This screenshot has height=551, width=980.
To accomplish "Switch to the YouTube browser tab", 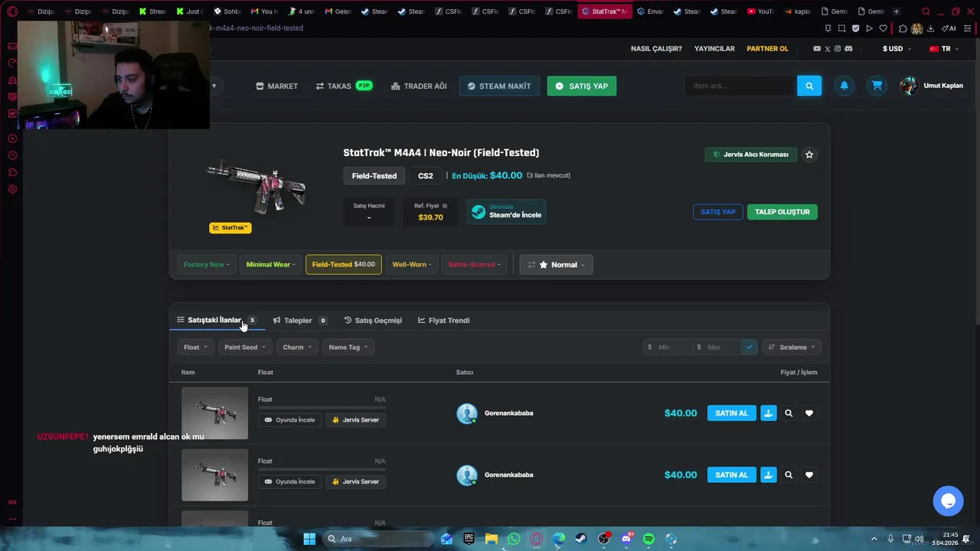I will pyautogui.click(x=759, y=11).
